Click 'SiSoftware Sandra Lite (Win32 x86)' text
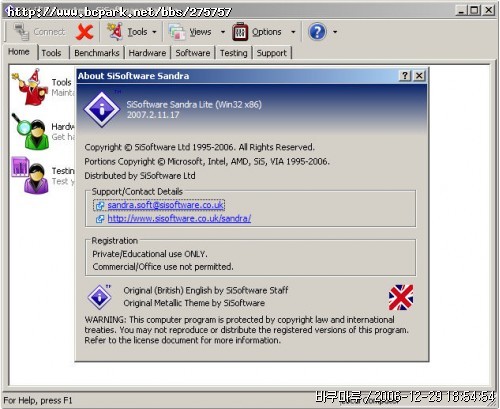Image resolution: width=500 pixels, height=409 pixels. (194, 105)
